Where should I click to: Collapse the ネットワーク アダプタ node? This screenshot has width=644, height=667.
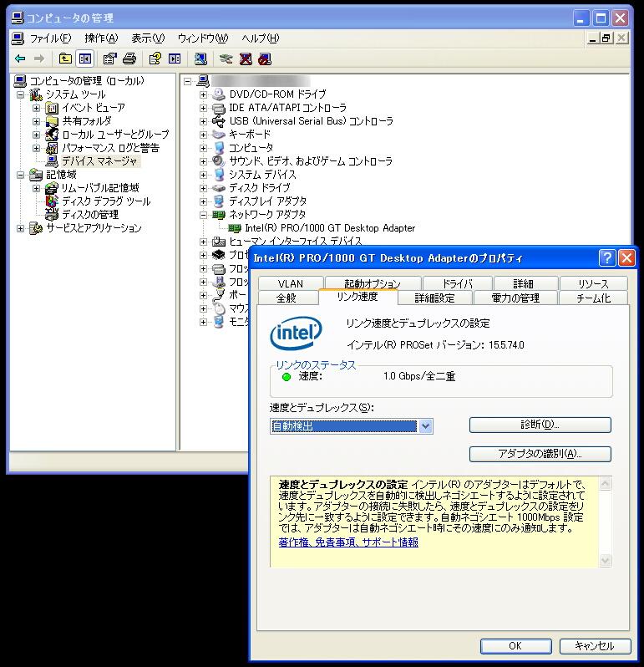[x=203, y=216]
